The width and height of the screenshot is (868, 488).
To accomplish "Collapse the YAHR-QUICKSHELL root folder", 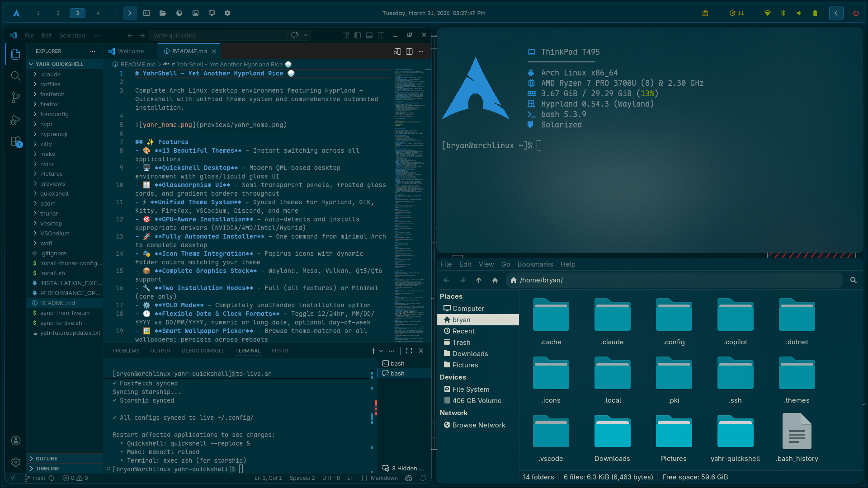I will 65,64.
